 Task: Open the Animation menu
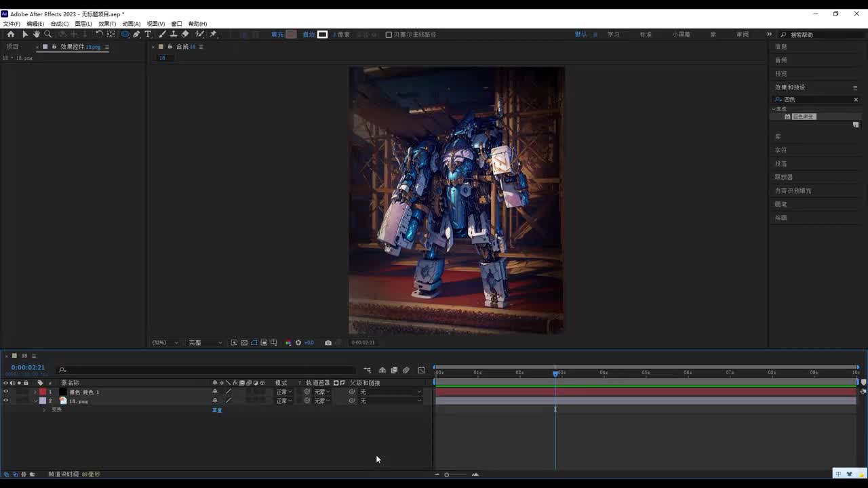[132, 24]
